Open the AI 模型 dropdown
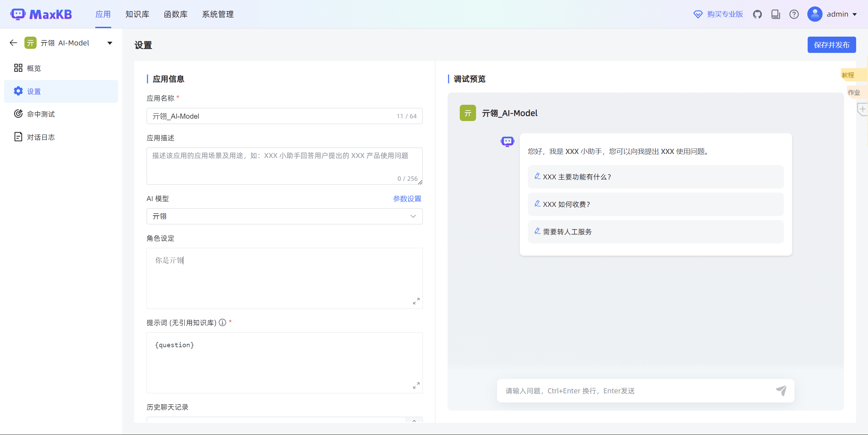The height and width of the screenshot is (435, 868). 284,216
